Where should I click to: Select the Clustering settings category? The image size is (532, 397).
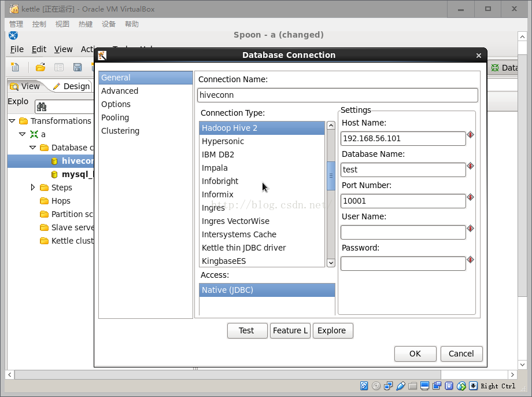(146, 131)
